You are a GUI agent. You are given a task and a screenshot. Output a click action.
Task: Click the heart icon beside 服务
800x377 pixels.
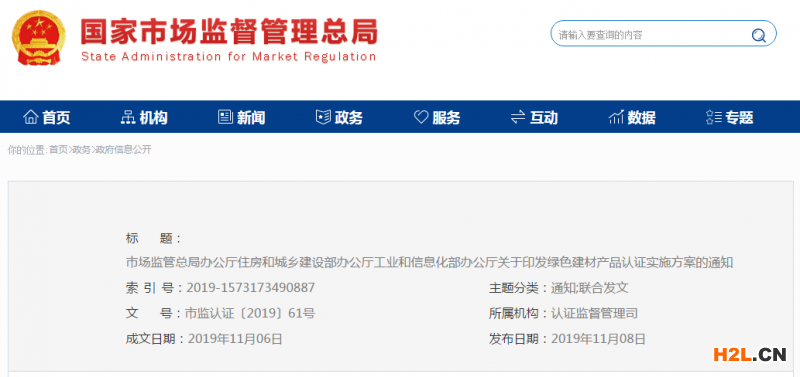[421, 117]
